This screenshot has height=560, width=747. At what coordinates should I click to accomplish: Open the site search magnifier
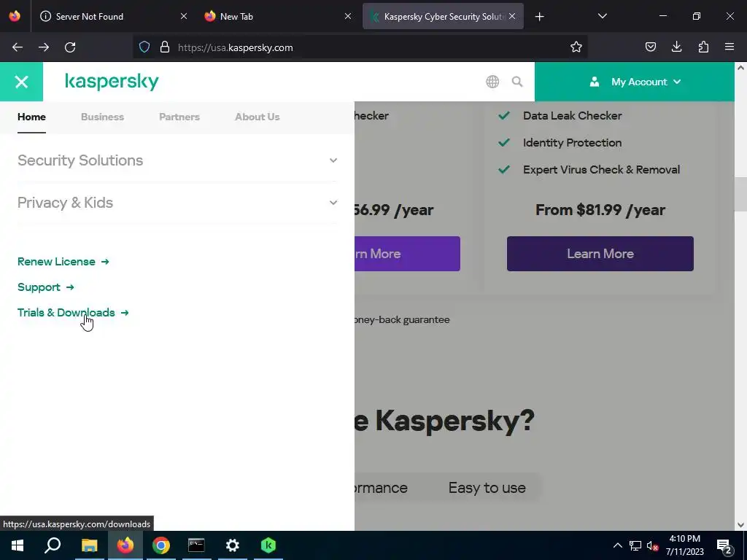517,82
